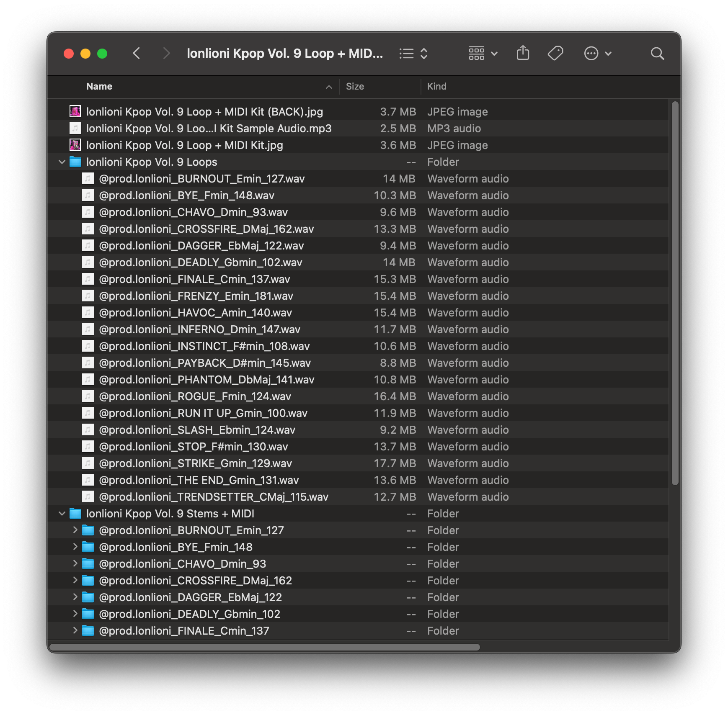The height and width of the screenshot is (715, 728).
Task: Select the Kit Sample Audio.mp3 file icon
Action: pos(75,128)
